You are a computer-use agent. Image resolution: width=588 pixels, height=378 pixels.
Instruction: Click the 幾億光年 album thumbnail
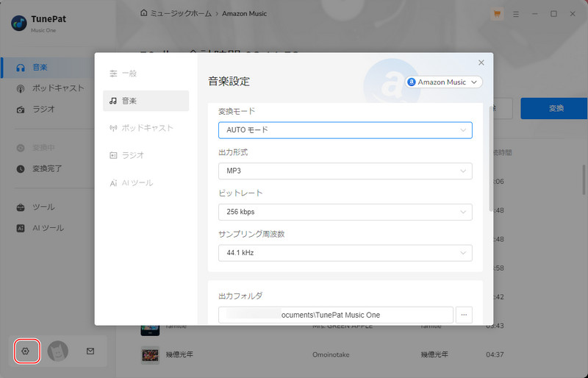(x=150, y=354)
